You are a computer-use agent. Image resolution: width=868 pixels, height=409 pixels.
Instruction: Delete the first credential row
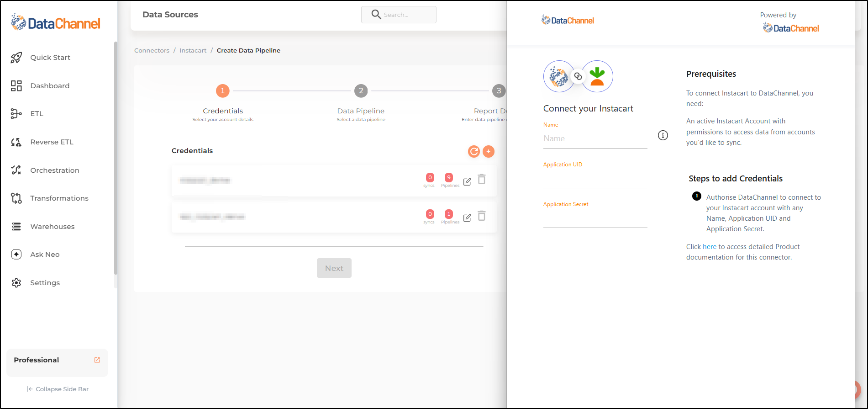pos(482,179)
